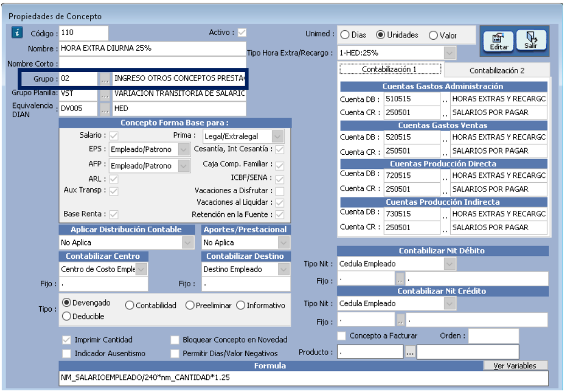
Task: Switch to the Contabilización 2 tab
Action: pyautogui.click(x=497, y=70)
